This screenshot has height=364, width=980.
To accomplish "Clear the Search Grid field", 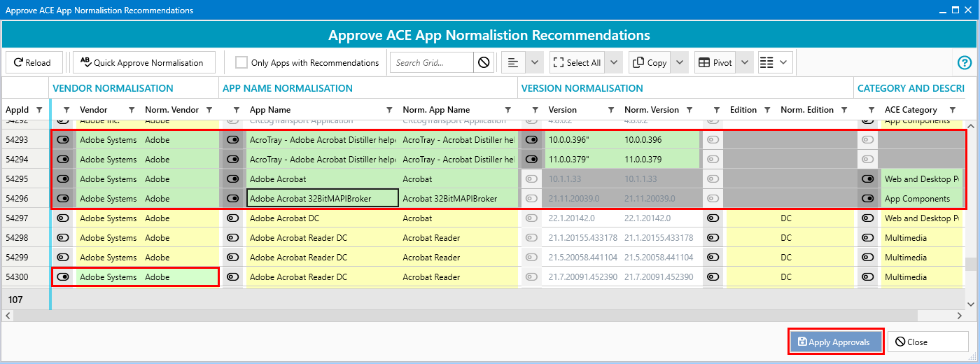I will pos(483,62).
